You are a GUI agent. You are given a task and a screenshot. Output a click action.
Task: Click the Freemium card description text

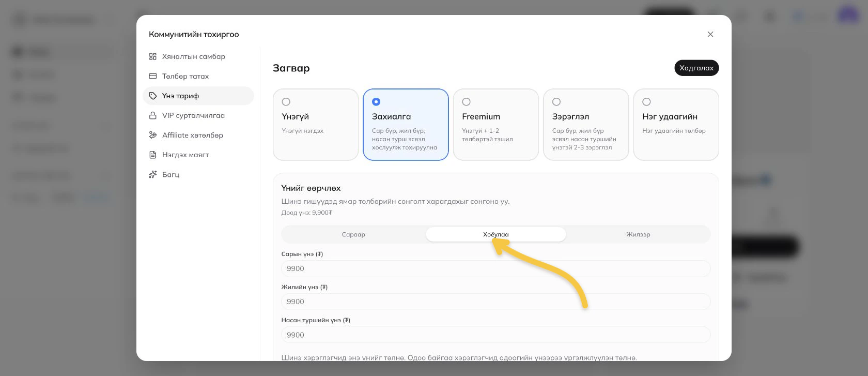coord(487,135)
